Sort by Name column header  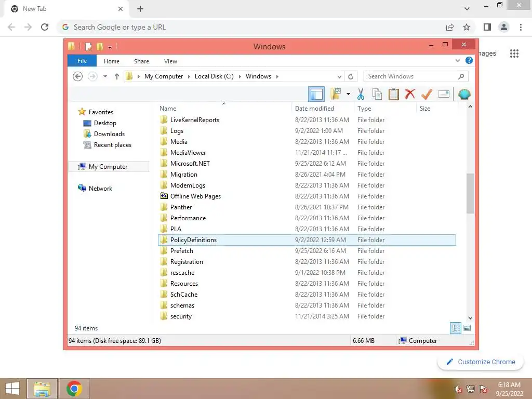[x=224, y=108]
